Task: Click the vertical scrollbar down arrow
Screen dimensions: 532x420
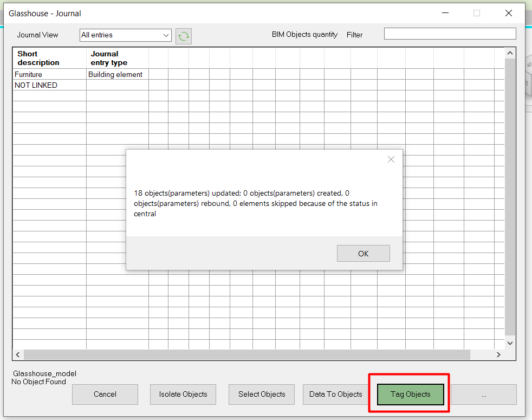Action: 510,343
